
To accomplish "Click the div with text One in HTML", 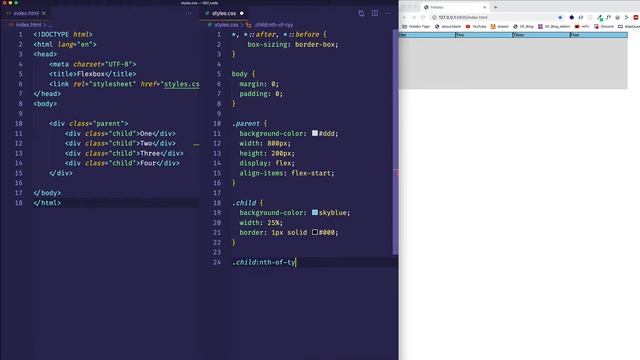I will (120, 133).
